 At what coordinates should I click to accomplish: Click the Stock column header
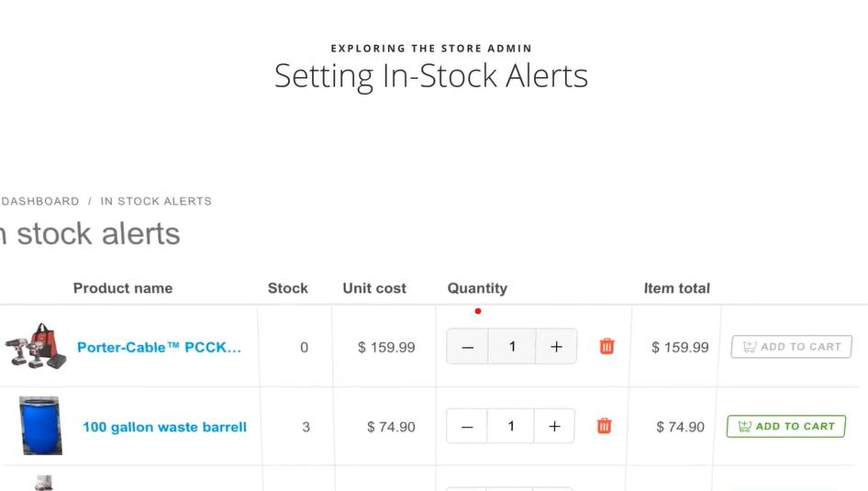(288, 288)
